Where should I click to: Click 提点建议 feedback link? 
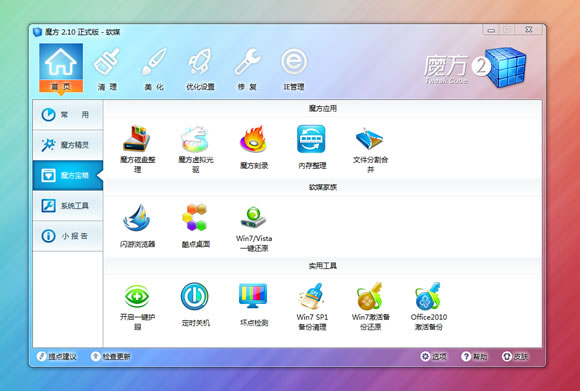pyautogui.click(x=57, y=357)
